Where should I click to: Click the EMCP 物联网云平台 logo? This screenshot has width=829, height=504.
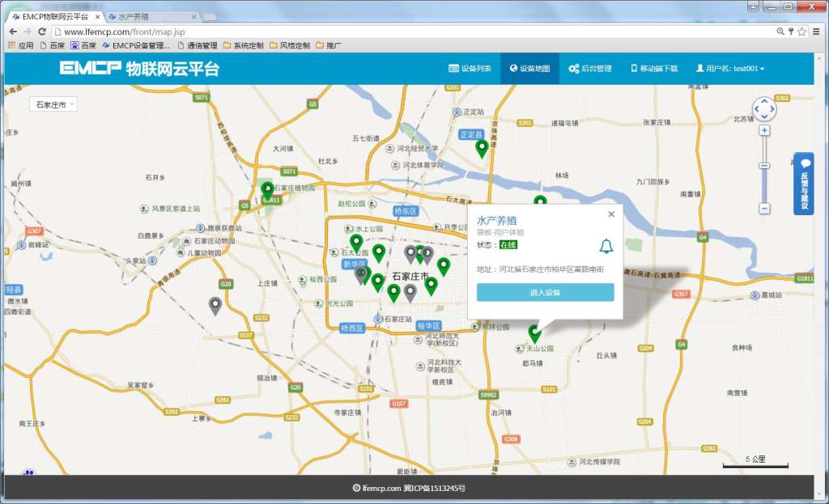click(139, 68)
